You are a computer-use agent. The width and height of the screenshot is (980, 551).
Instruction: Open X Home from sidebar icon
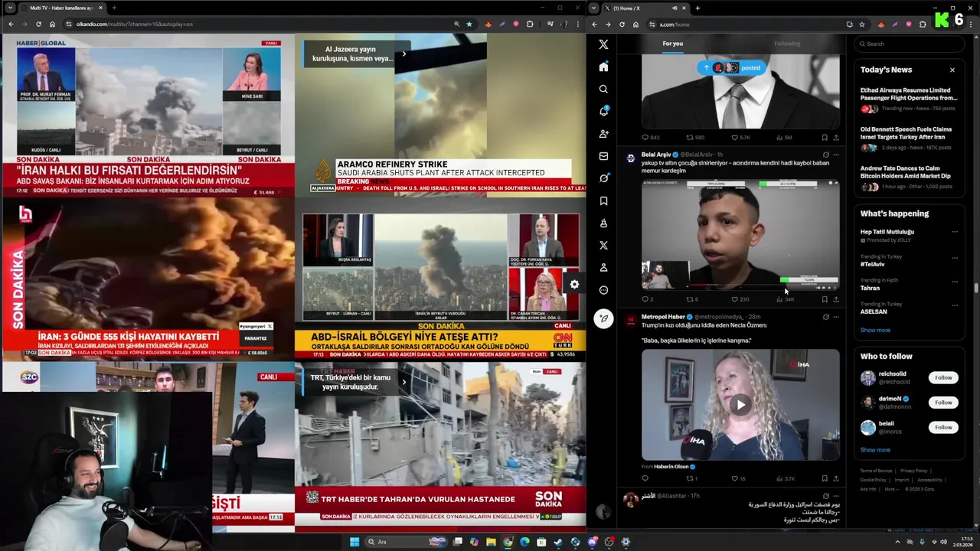click(603, 67)
